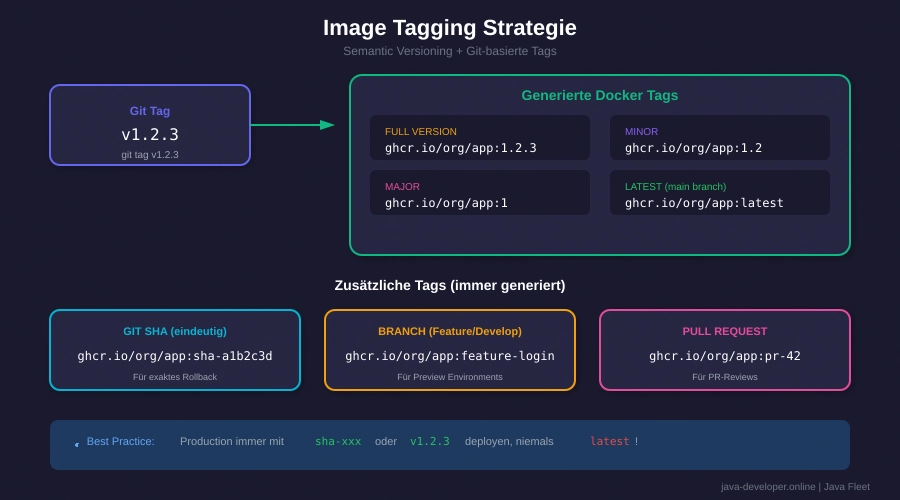Click the Git Tag v1.2.3 box
Viewport: 900px width, 500px height.
click(x=150, y=125)
